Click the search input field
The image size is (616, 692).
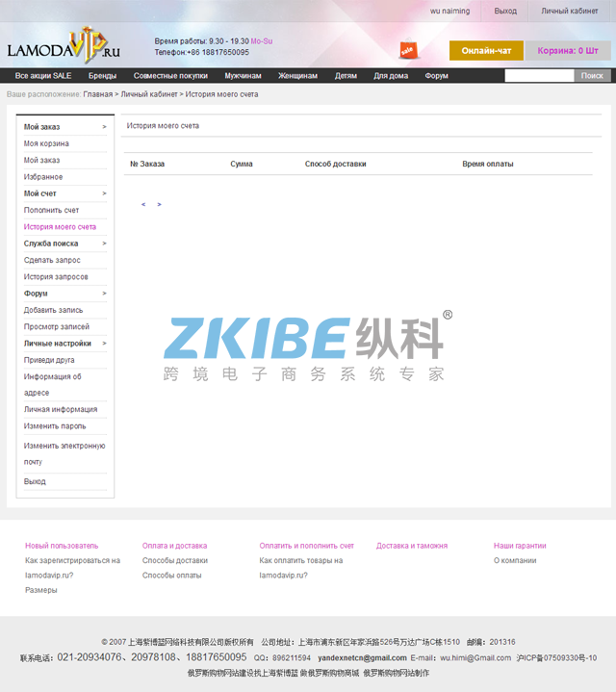(x=539, y=76)
